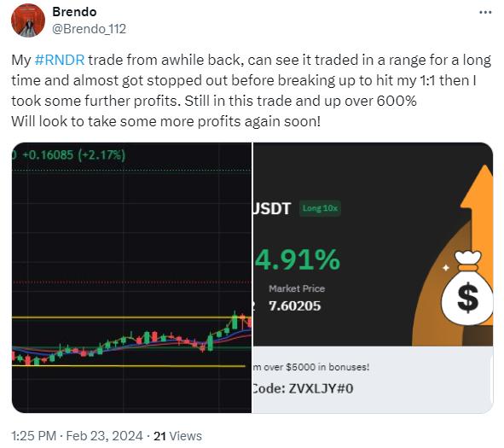Click the red dotted horizontal line on chart
This screenshot has height=448, width=504.
pos(131,282)
